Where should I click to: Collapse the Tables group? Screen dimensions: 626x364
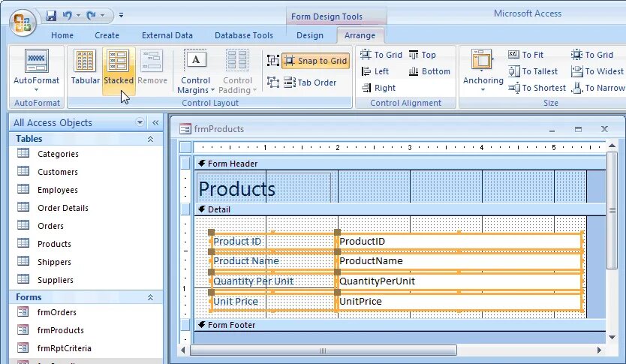pyautogui.click(x=151, y=139)
